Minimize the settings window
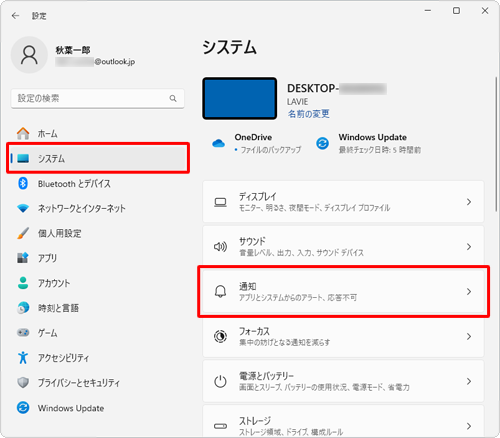This screenshot has height=438, width=500. pyautogui.click(x=428, y=11)
